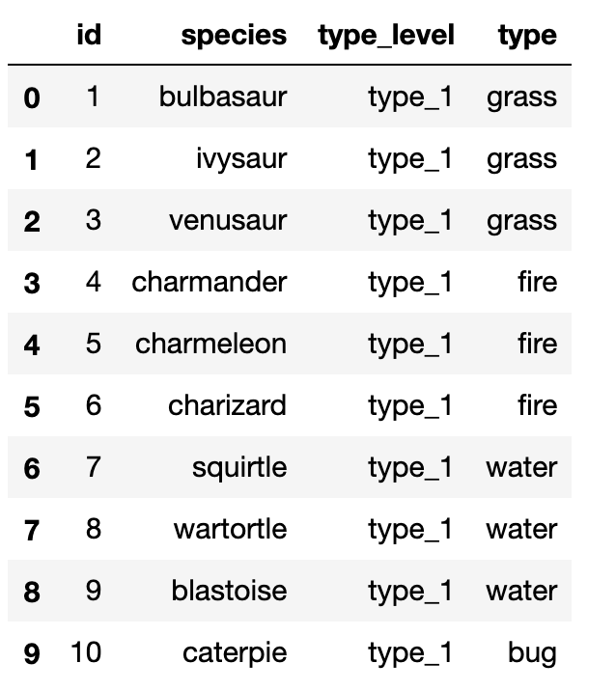Click the charmeleon cell
Screen dimensions: 616x691
tap(210, 344)
